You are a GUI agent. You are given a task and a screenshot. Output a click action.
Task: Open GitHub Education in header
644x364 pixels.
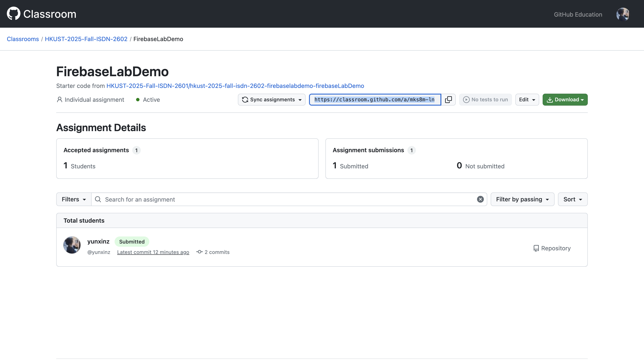[578, 14]
